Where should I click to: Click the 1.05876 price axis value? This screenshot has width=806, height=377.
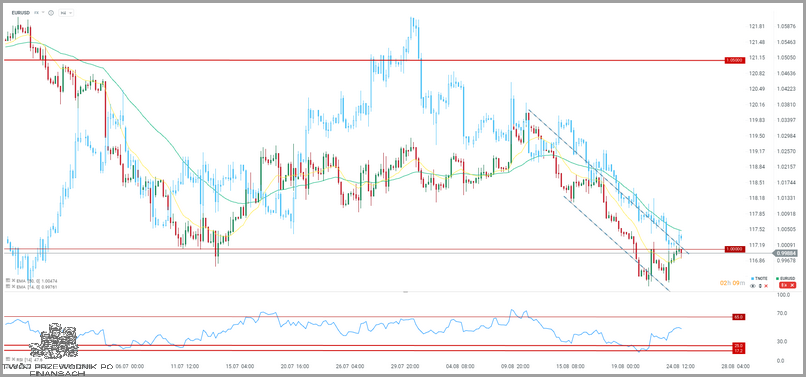click(x=786, y=26)
